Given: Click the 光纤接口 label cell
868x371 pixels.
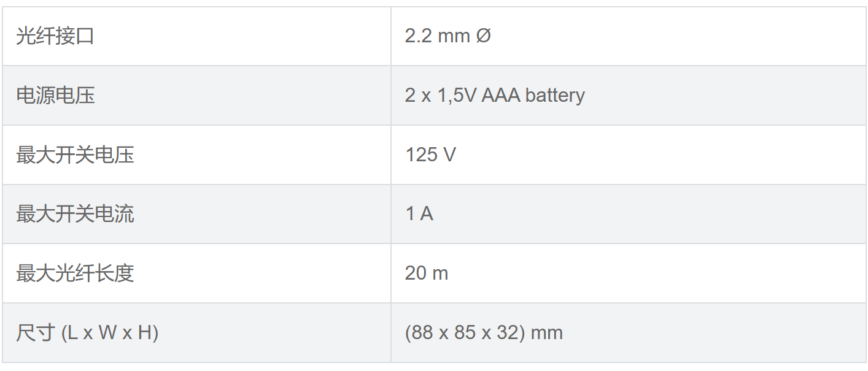Looking at the screenshot, I should pos(55,36).
